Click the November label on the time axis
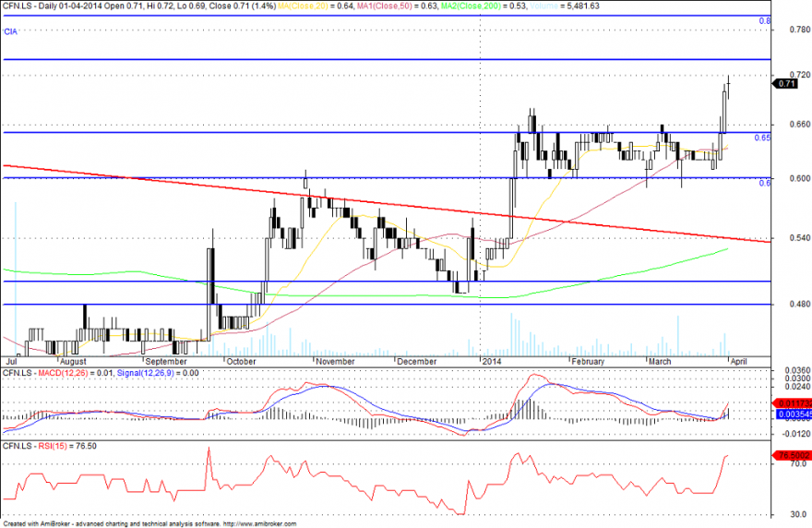The image size is (812, 528). [335, 361]
